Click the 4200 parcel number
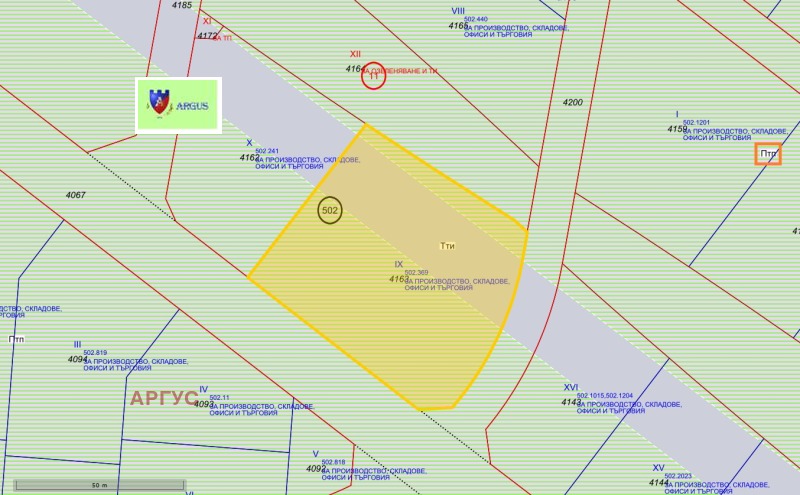 click(573, 102)
